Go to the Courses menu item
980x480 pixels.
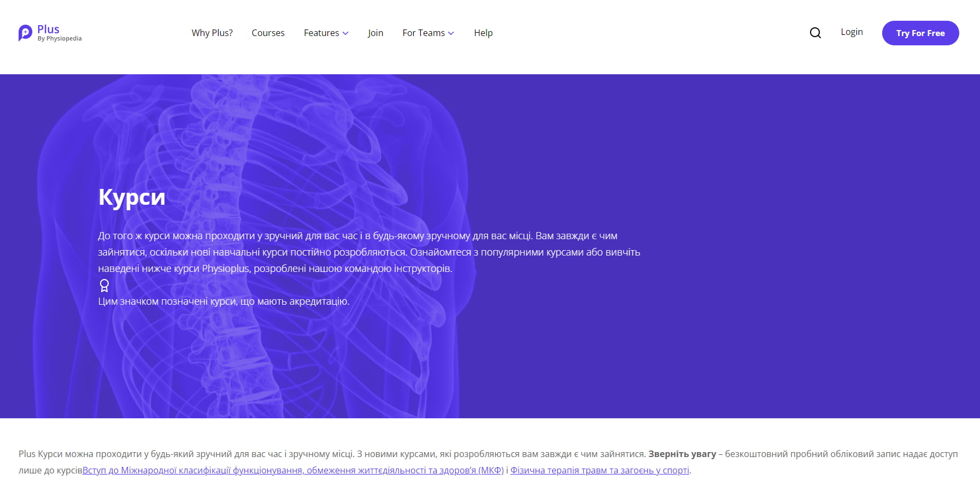[268, 33]
